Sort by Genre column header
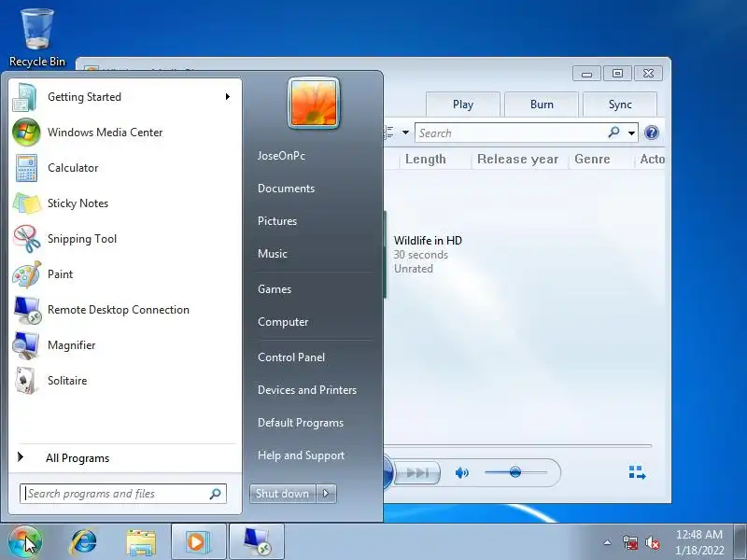Image resolution: width=747 pixels, height=560 pixels. (x=592, y=159)
